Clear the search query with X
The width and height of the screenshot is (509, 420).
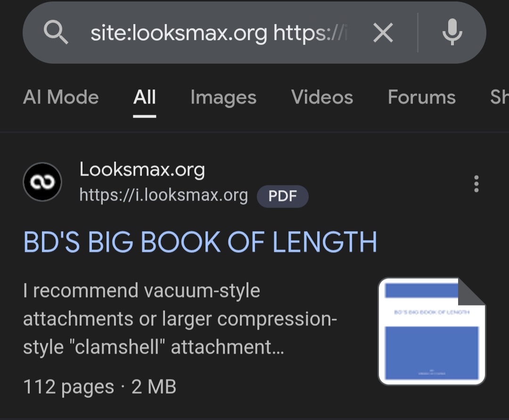point(383,33)
